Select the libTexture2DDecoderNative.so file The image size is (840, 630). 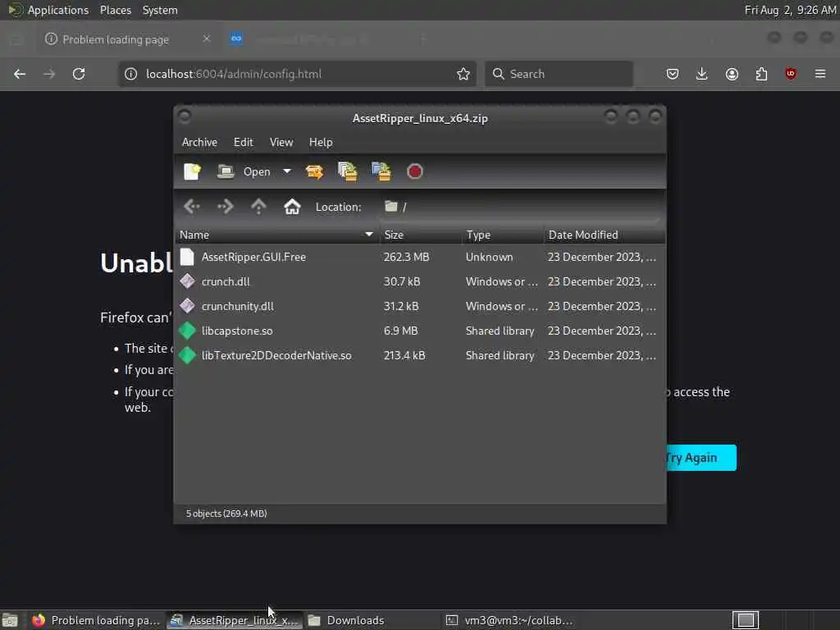[420, 356]
